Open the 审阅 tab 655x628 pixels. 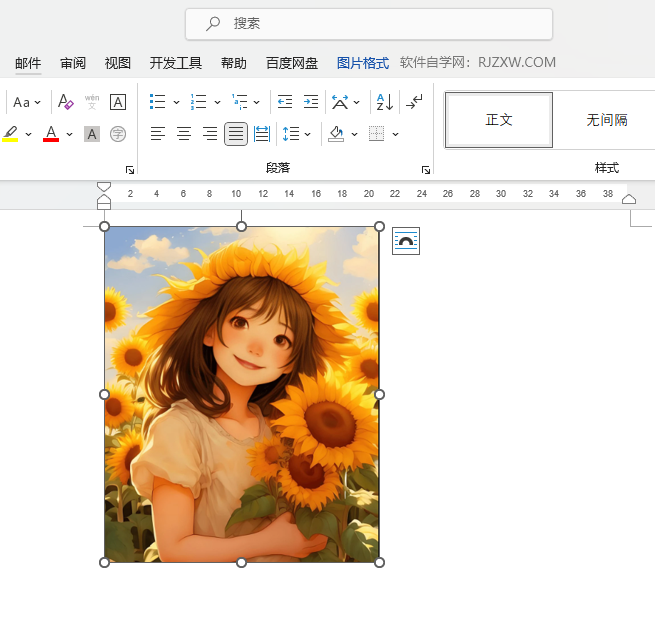pyautogui.click(x=73, y=63)
